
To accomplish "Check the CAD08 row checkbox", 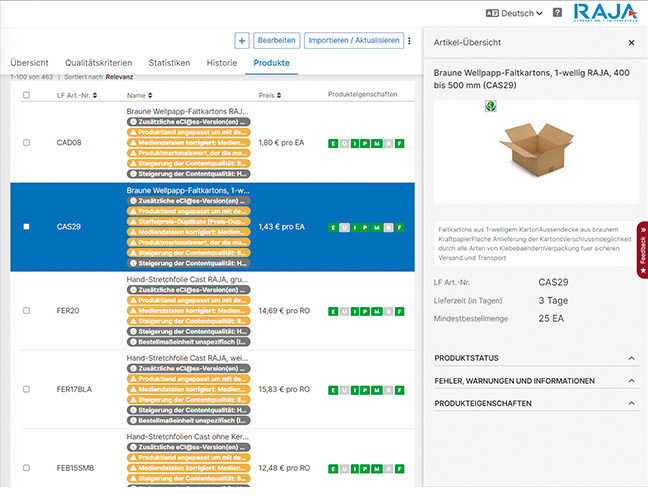I will coord(26,143).
